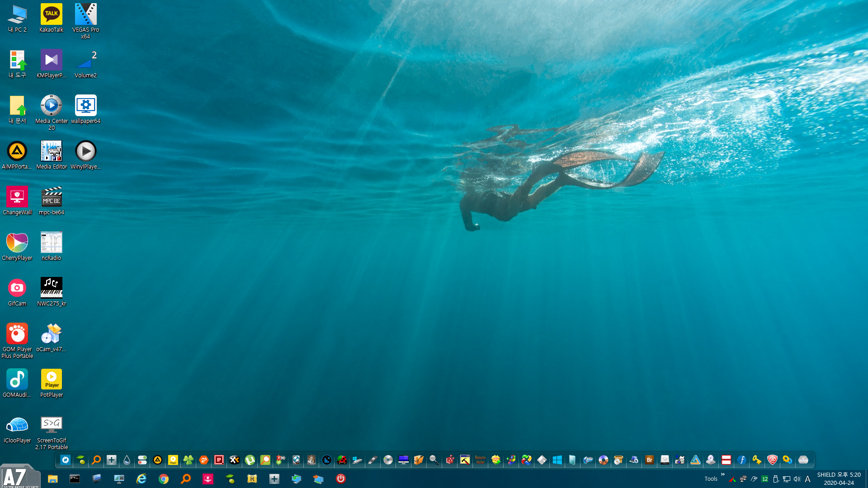The height and width of the screenshot is (488, 868).
Task: Select the KMPlayer desktop shortcut
Action: 51,64
